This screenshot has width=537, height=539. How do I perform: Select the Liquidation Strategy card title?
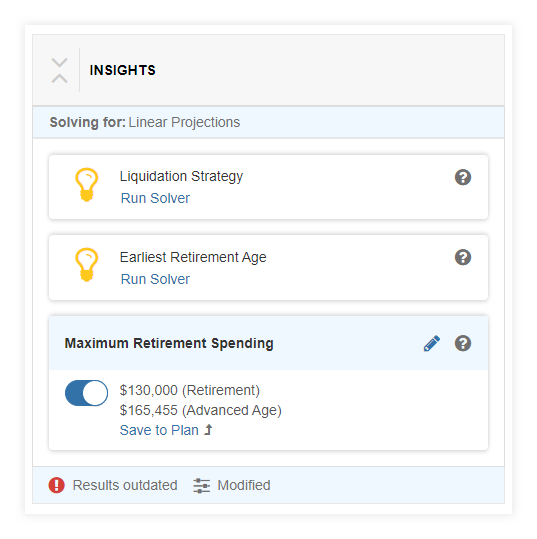point(181,176)
